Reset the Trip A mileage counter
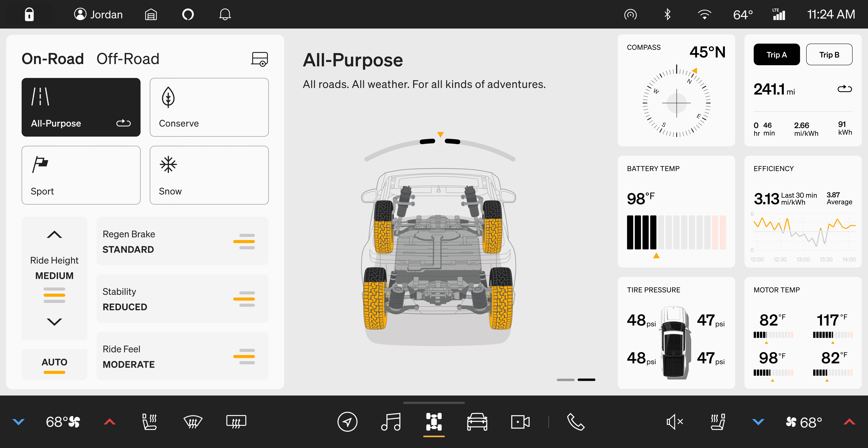The height and width of the screenshot is (448, 868). [844, 89]
